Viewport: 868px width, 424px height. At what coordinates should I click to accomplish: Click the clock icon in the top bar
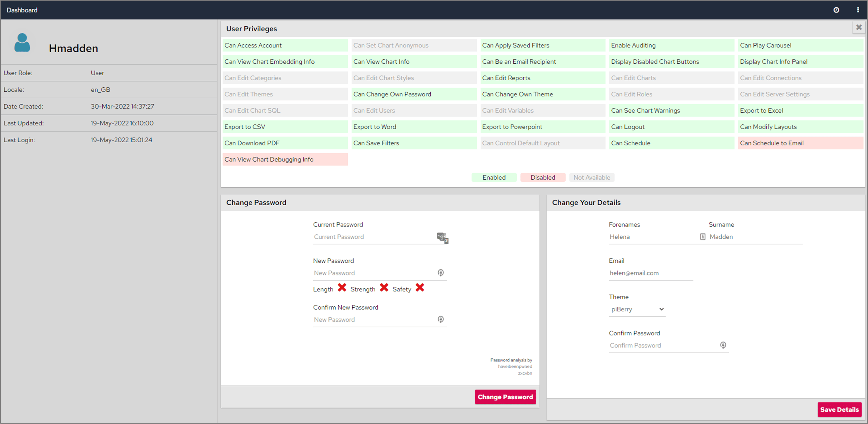[836, 10]
